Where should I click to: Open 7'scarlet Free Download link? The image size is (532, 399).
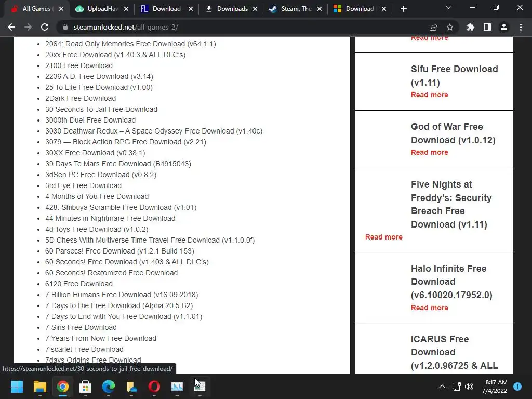click(x=84, y=349)
